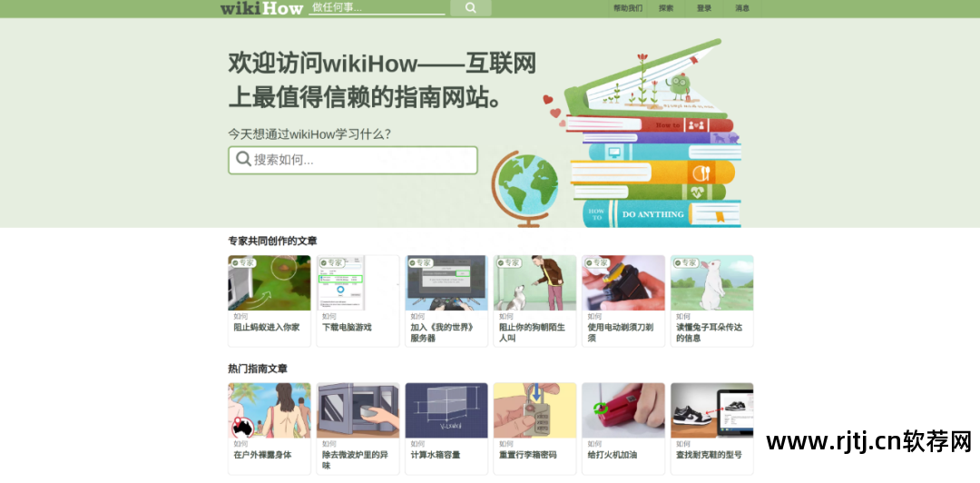
Task: Click section heading 热门指南文章
Action: click(x=258, y=370)
